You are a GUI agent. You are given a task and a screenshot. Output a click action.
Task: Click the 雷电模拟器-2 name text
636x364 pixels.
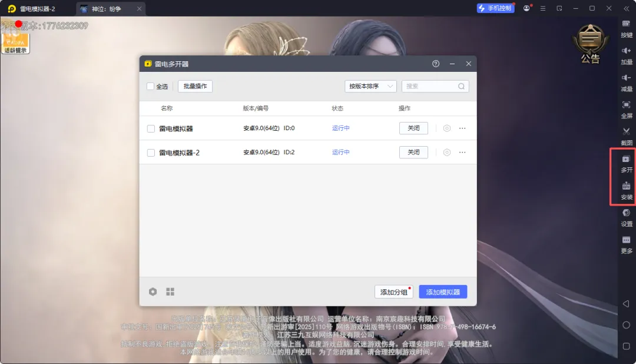pos(179,153)
